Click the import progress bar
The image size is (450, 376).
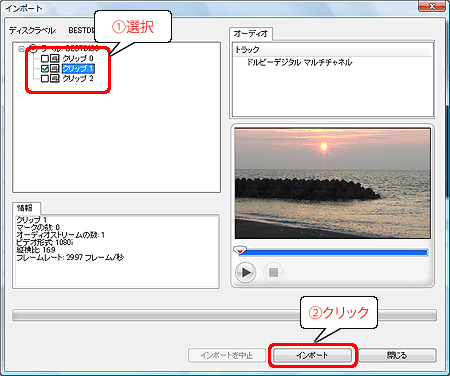tap(224, 315)
